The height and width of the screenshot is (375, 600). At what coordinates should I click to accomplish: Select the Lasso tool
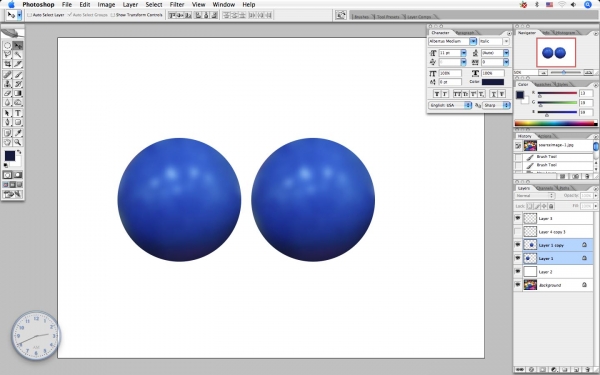pyautogui.click(x=7, y=55)
